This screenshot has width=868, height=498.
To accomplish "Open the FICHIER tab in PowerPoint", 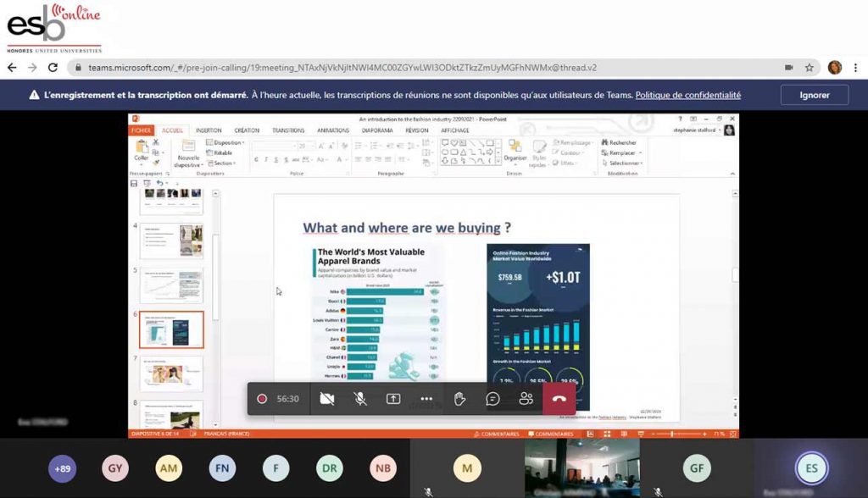I will 141,130.
